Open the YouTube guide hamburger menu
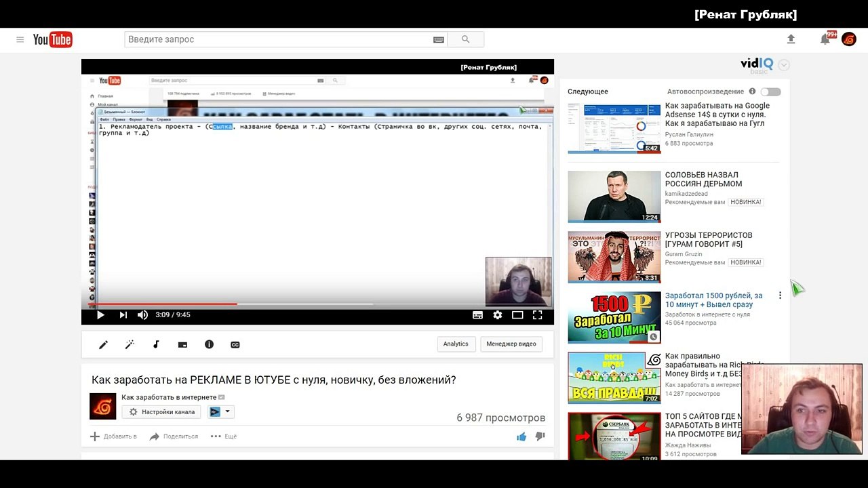The width and height of the screenshot is (868, 488). point(20,40)
